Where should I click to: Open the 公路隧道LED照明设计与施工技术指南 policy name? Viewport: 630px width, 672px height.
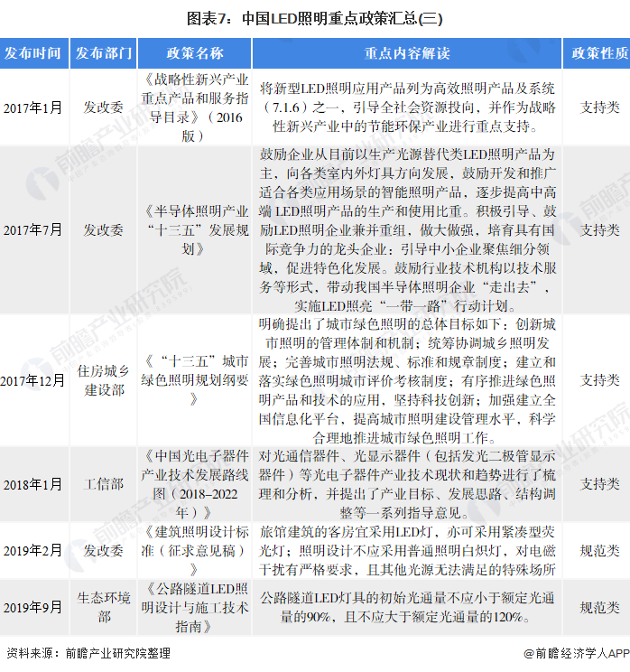tap(195, 607)
